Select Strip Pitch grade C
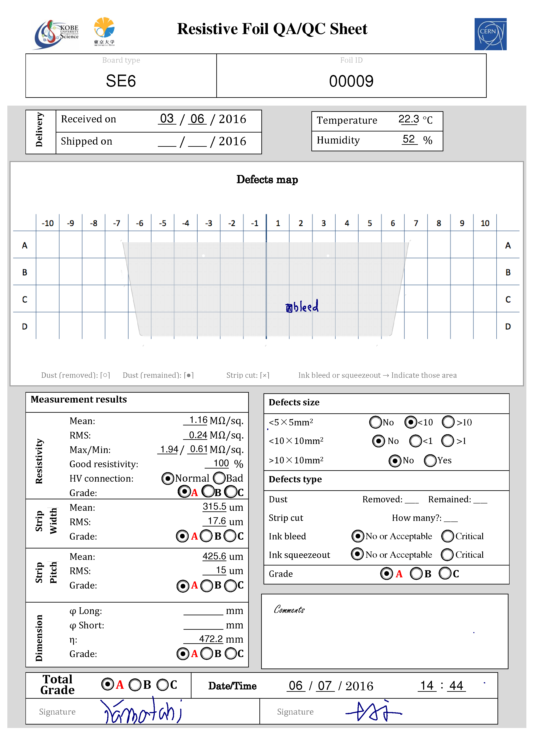The height and width of the screenshot is (756, 535). [x=230, y=586]
